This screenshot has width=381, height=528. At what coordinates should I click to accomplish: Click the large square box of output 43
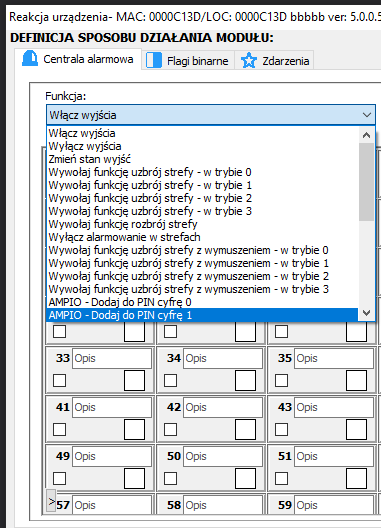[x=356, y=429]
